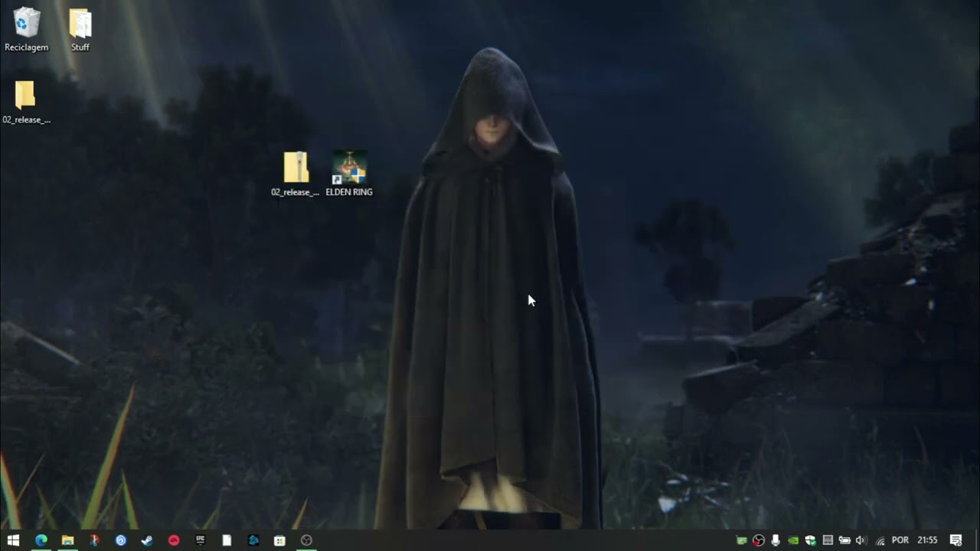Click the red and blue taskbar icon beside File Explorer

point(94,540)
